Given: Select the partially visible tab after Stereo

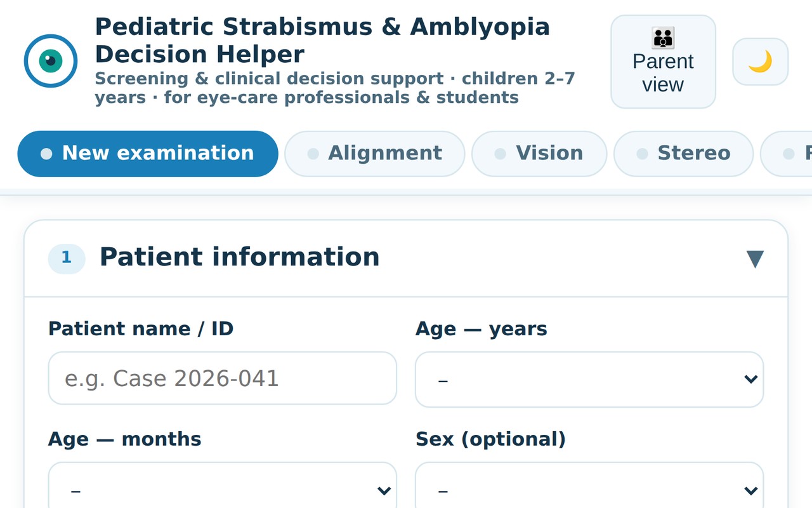Looking at the screenshot, I should pos(787,154).
